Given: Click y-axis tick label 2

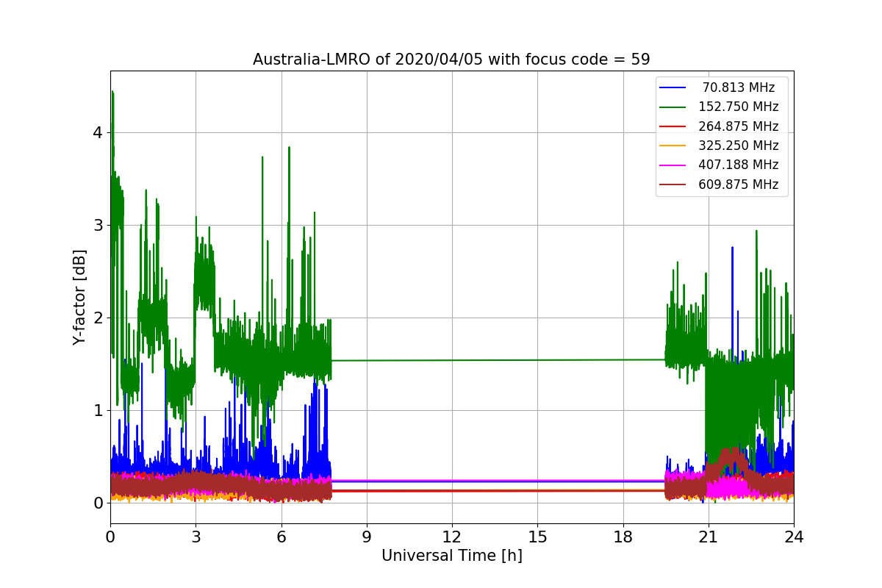Looking at the screenshot, I should (98, 318).
